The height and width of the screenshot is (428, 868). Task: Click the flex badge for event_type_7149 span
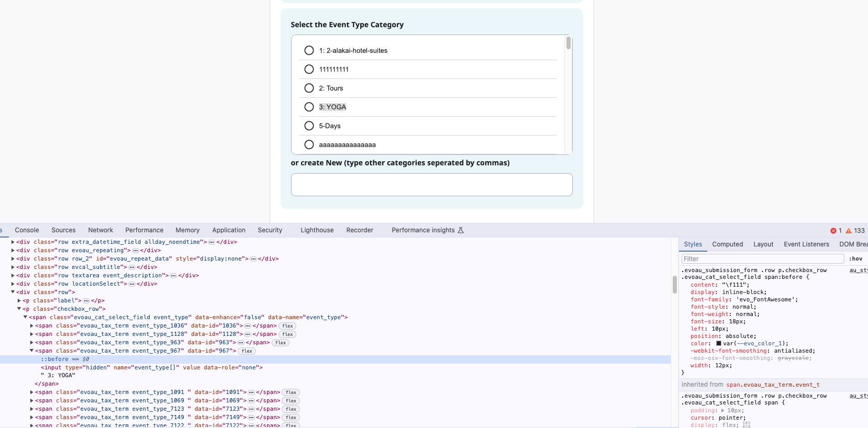(291, 418)
